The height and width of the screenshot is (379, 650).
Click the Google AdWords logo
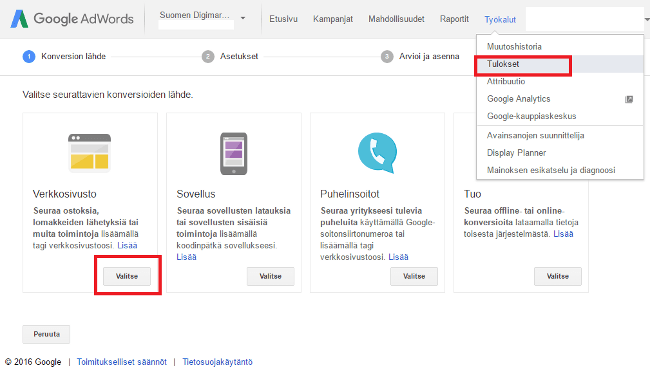point(72,19)
